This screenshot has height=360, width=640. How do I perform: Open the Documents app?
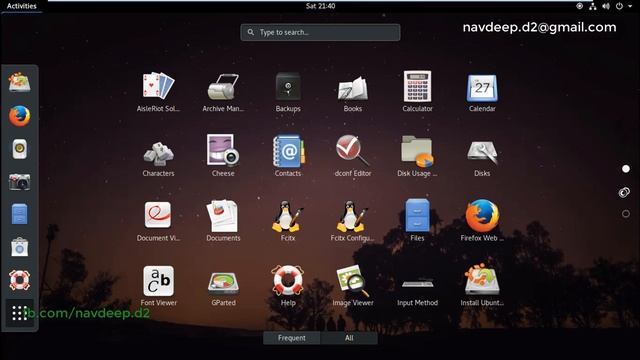click(223, 221)
